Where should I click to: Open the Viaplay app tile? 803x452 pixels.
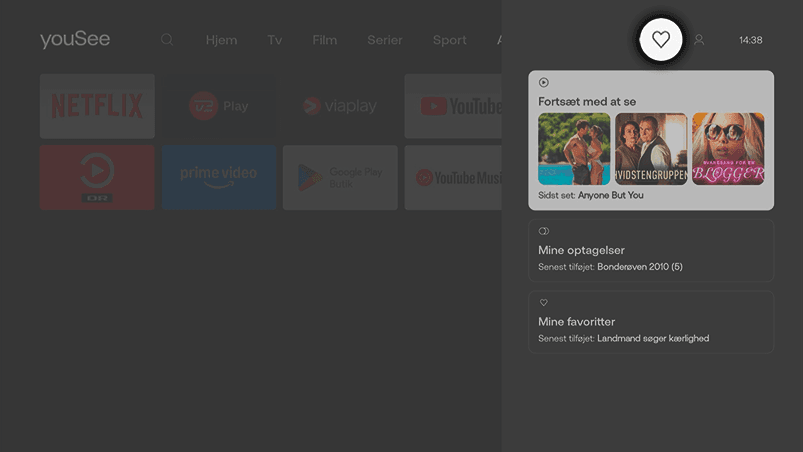340,106
